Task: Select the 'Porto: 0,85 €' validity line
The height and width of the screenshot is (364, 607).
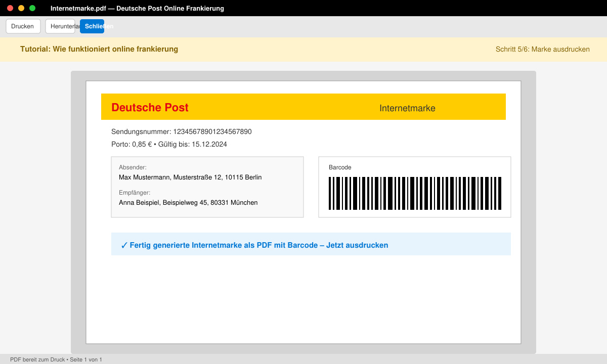Action: tap(169, 144)
